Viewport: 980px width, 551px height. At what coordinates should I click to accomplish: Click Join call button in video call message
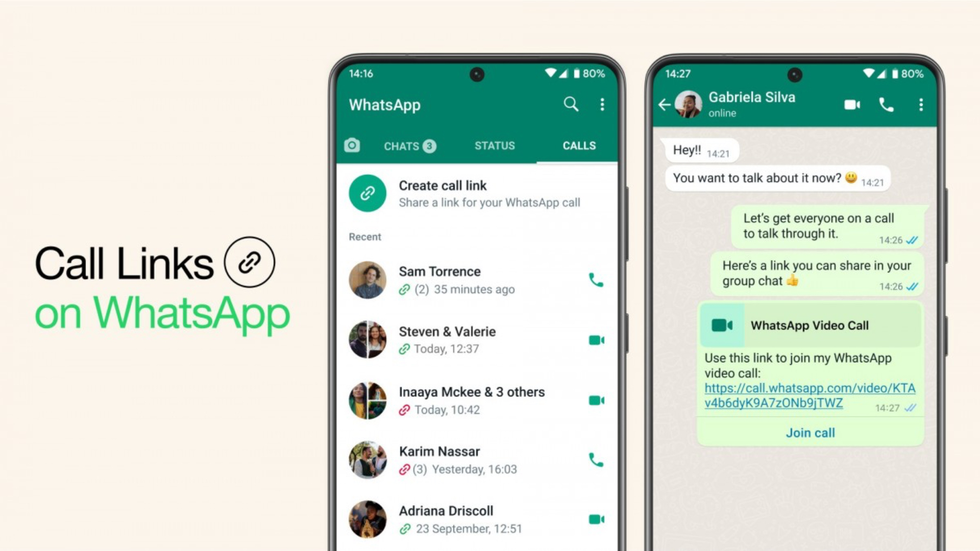[810, 432]
